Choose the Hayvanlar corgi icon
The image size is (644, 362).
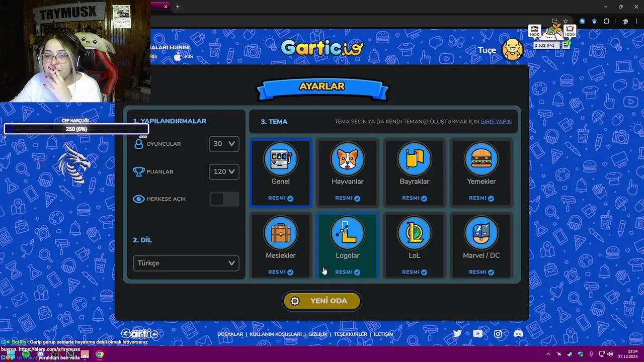point(347,159)
